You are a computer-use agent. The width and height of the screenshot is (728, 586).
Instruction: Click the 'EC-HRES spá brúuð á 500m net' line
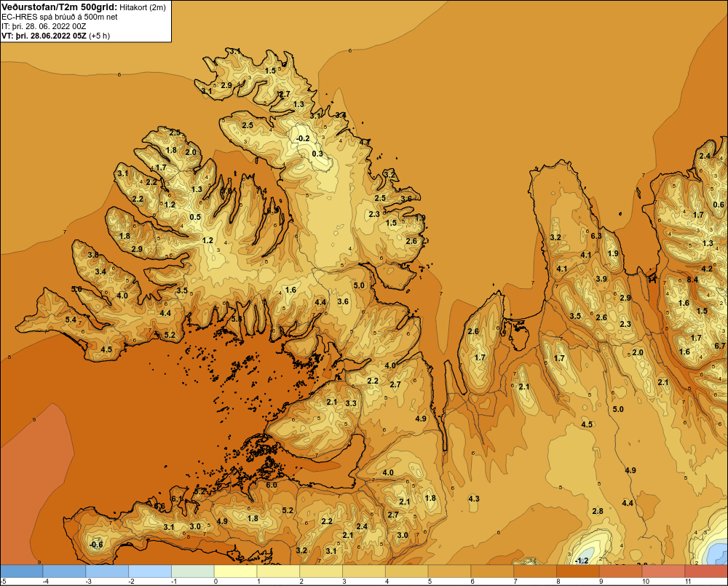click(x=60, y=17)
